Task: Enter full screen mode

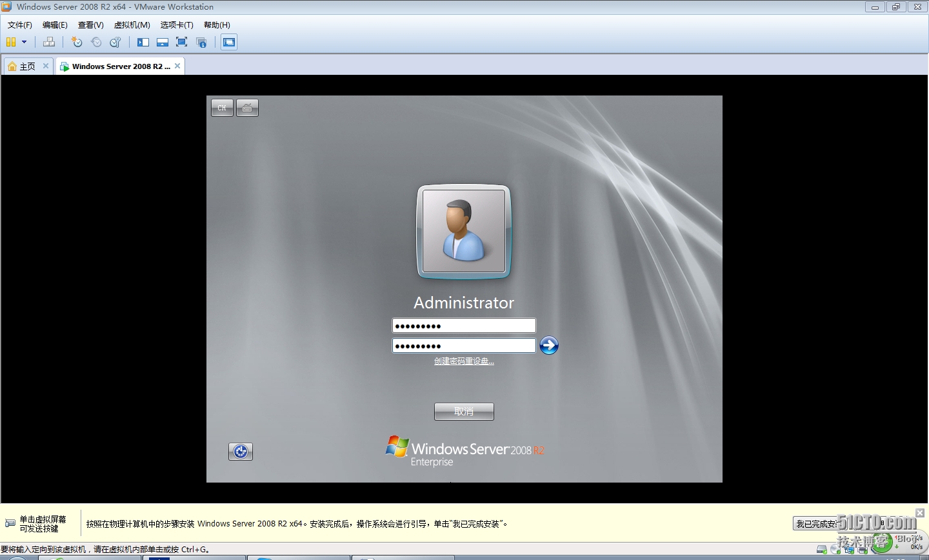Action: pyautogui.click(x=182, y=42)
